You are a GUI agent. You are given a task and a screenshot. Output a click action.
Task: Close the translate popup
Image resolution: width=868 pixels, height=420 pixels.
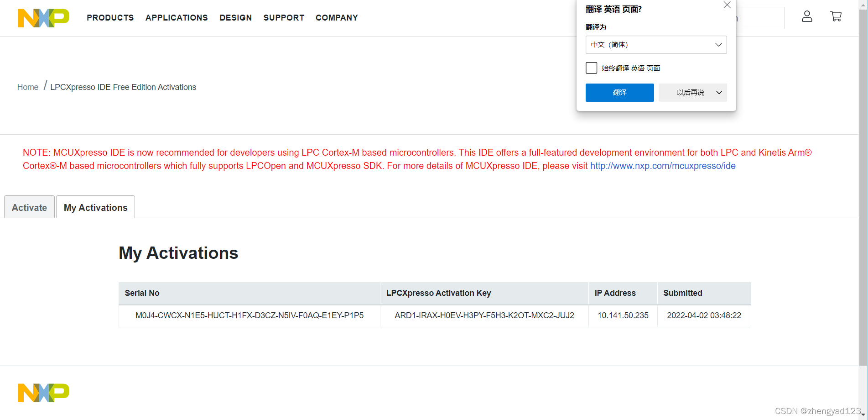(727, 5)
